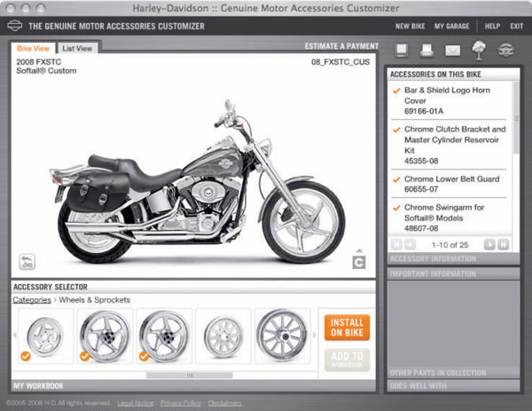This screenshot has height=411, width=532.
Task: Click the 08_FXSTC_CUS label
Action: (x=340, y=62)
